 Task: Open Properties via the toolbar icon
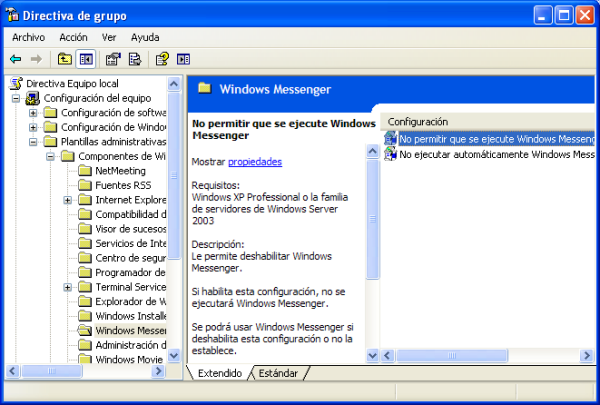click(x=113, y=59)
